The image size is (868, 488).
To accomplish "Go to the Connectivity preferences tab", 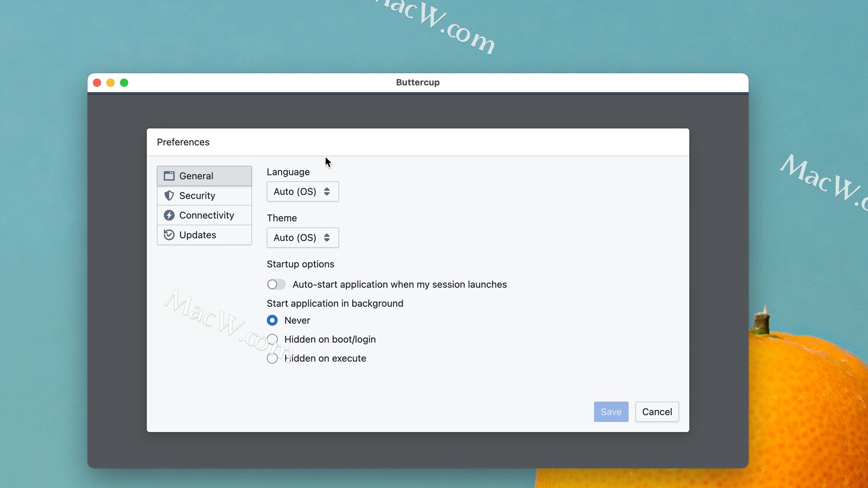I will (204, 215).
